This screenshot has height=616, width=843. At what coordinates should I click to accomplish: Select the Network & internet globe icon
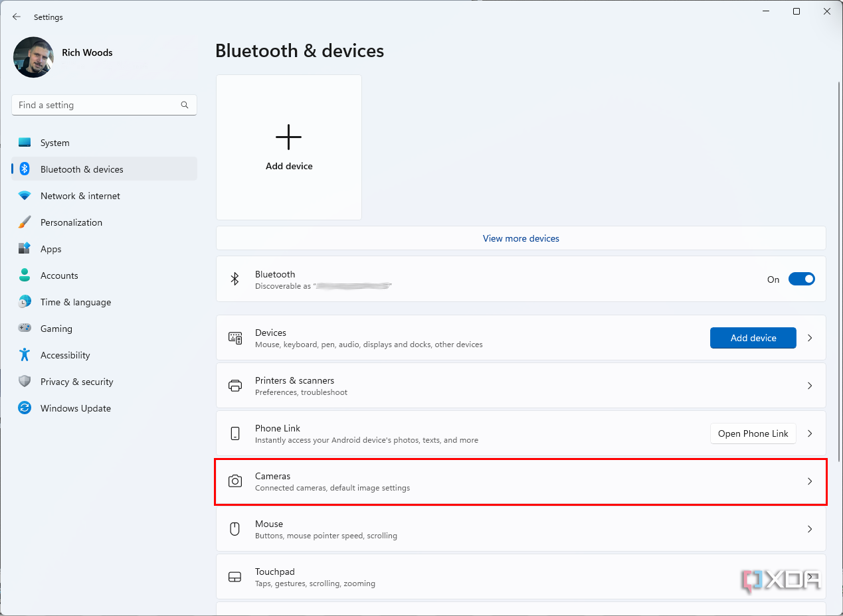[25, 195]
